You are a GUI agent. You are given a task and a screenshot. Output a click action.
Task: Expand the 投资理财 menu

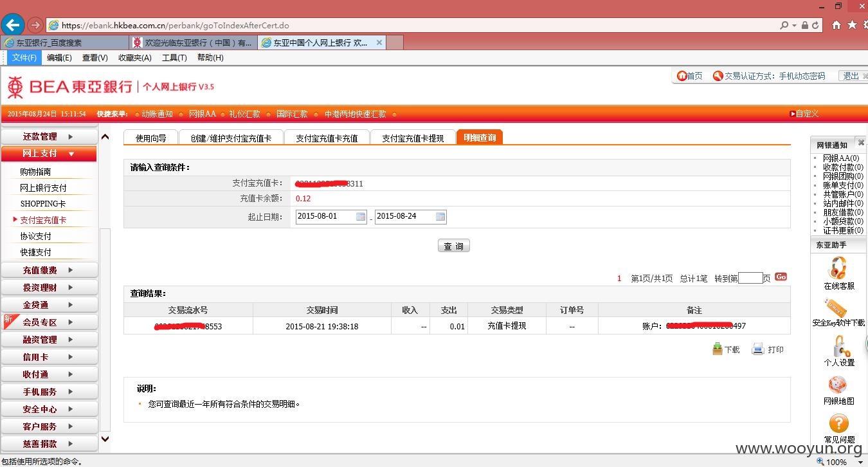49,288
